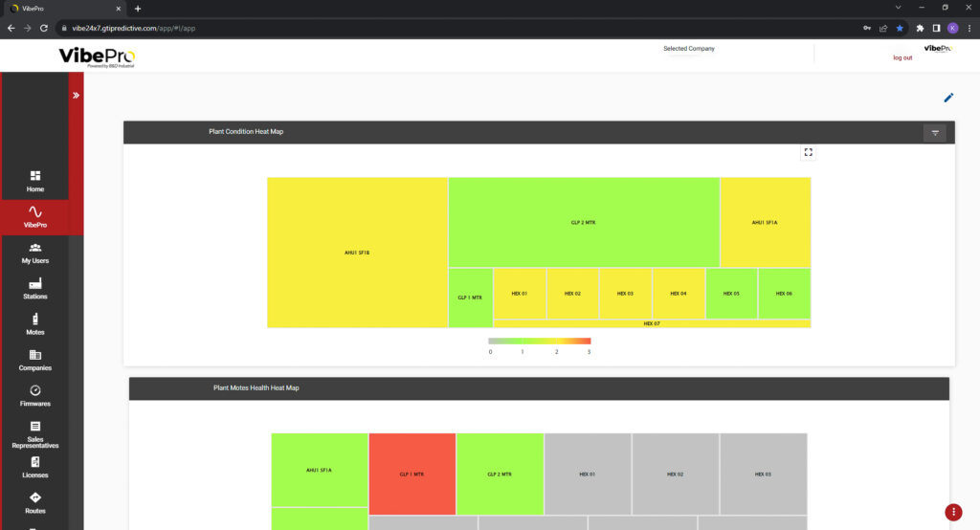980x530 pixels.
Task: Open Stations from the sidebar
Action: [x=35, y=288]
